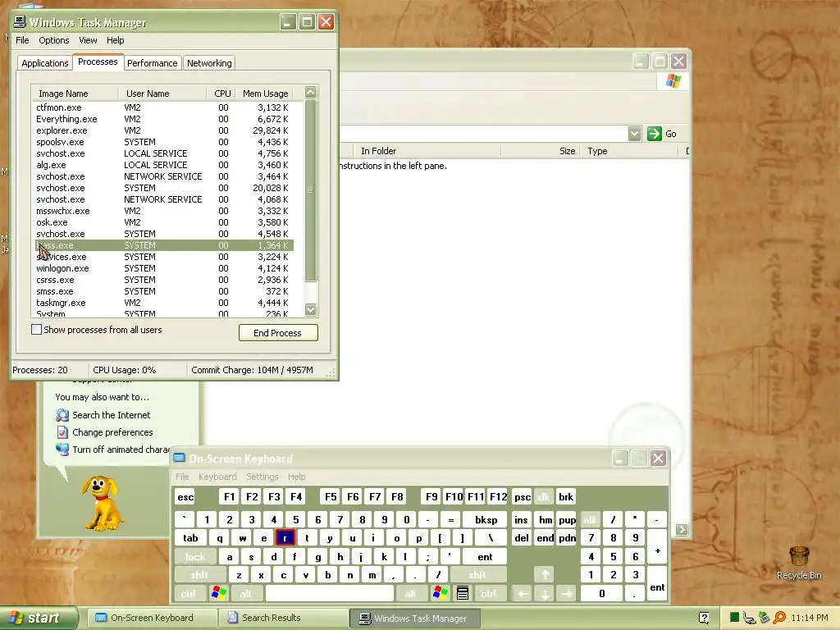Click the process list scrollbar thumb
This screenshot has width=840, height=630.
point(311,190)
